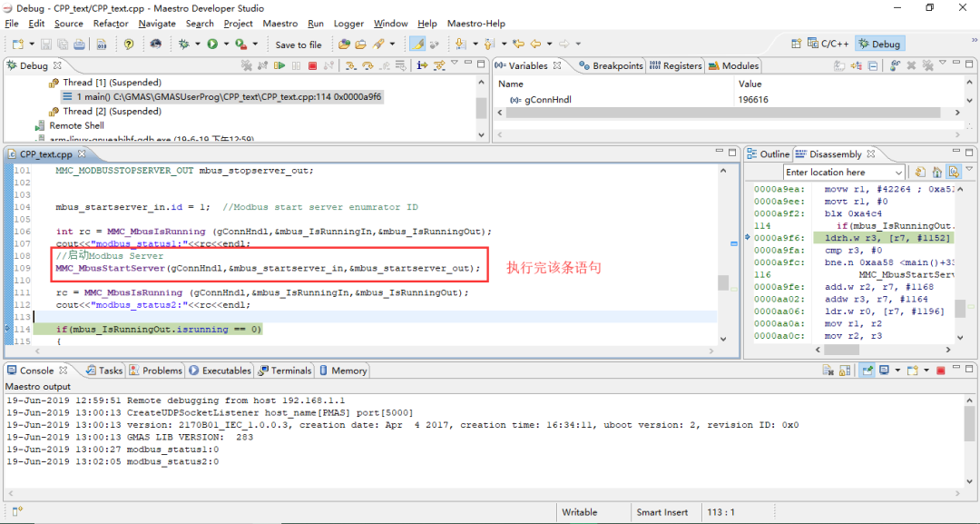Image resolution: width=980 pixels, height=524 pixels.
Task: Open the Debug view menu triangle
Action: pos(455,64)
